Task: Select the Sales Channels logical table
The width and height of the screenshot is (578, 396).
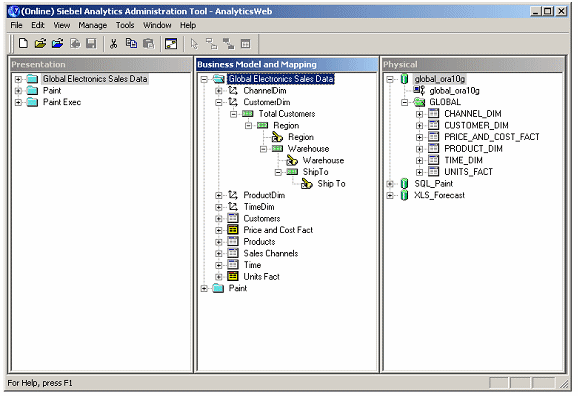Action: point(271,253)
